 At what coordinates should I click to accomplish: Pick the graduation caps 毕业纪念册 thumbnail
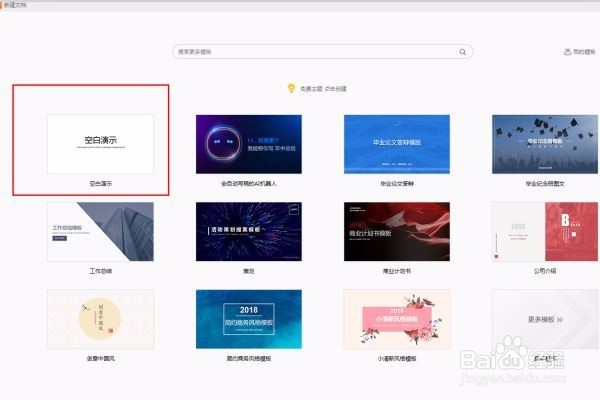tap(545, 144)
